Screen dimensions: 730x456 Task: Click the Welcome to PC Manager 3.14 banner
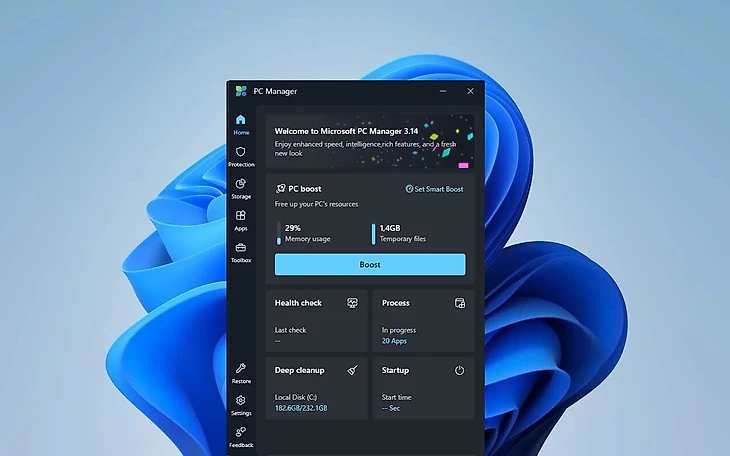(x=369, y=142)
